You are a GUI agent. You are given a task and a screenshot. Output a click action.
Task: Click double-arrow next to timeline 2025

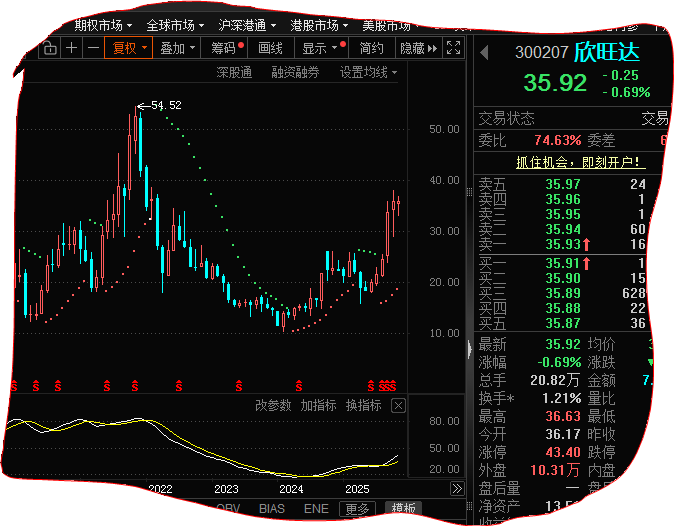457,489
